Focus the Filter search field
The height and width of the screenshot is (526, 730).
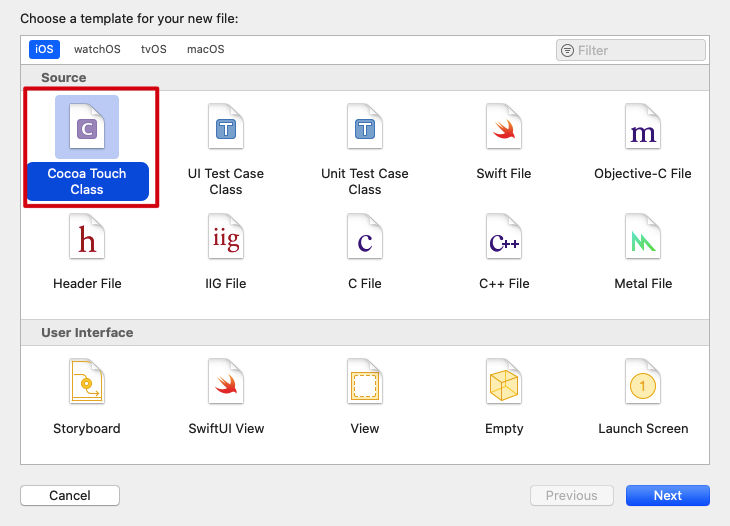click(x=638, y=50)
